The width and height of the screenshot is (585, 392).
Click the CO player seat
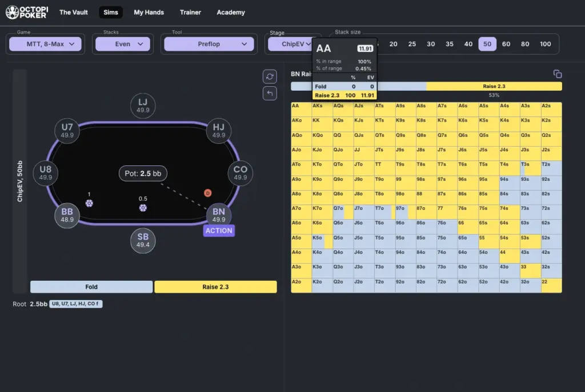pyautogui.click(x=241, y=173)
